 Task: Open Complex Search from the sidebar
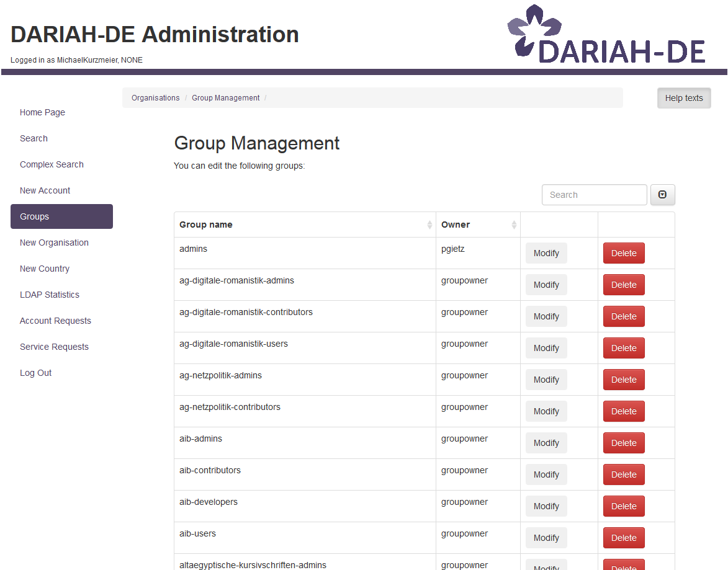pyautogui.click(x=52, y=164)
